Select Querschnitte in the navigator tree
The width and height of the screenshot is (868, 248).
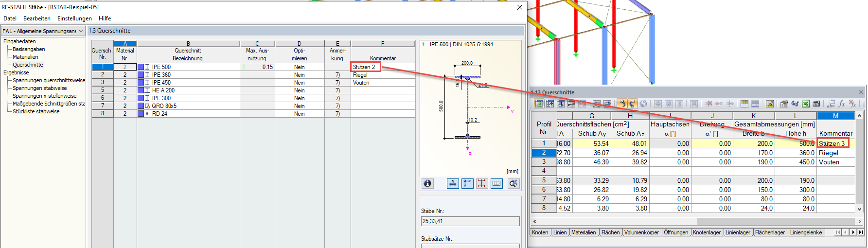pyautogui.click(x=28, y=65)
